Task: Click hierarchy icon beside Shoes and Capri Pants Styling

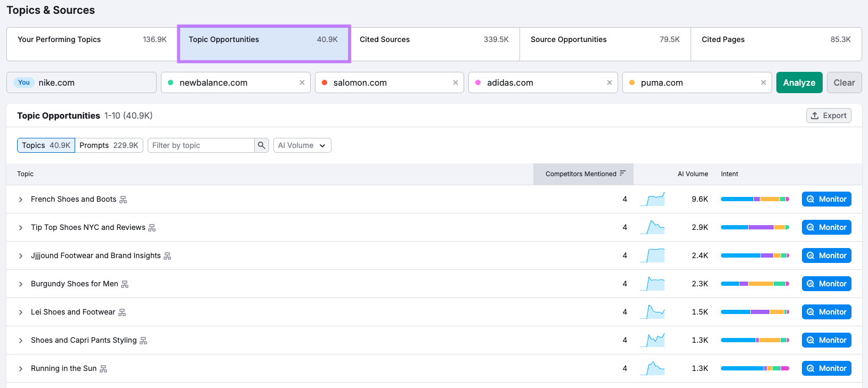Action: click(x=143, y=341)
